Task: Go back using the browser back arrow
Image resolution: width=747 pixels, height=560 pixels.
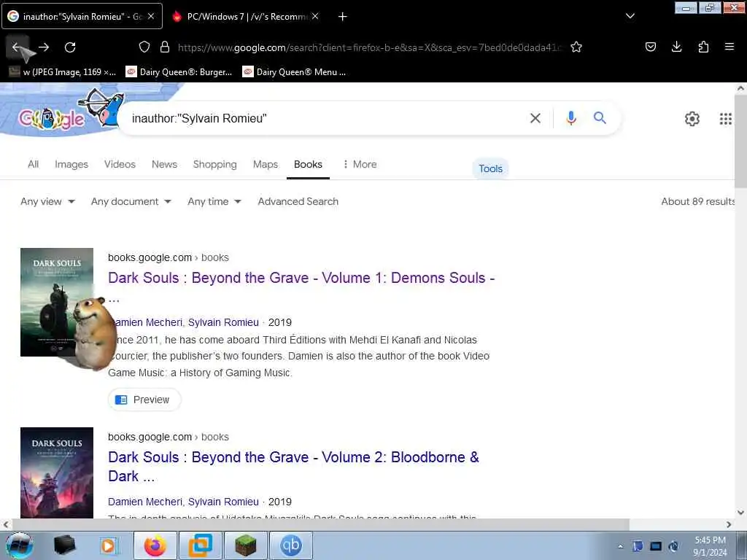Action: point(18,47)
